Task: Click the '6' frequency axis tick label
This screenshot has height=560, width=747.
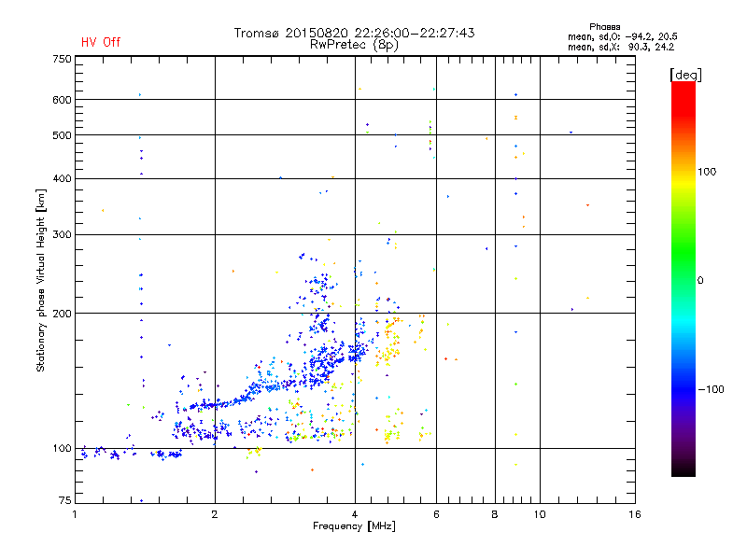Action: click(x=436, y=514)
